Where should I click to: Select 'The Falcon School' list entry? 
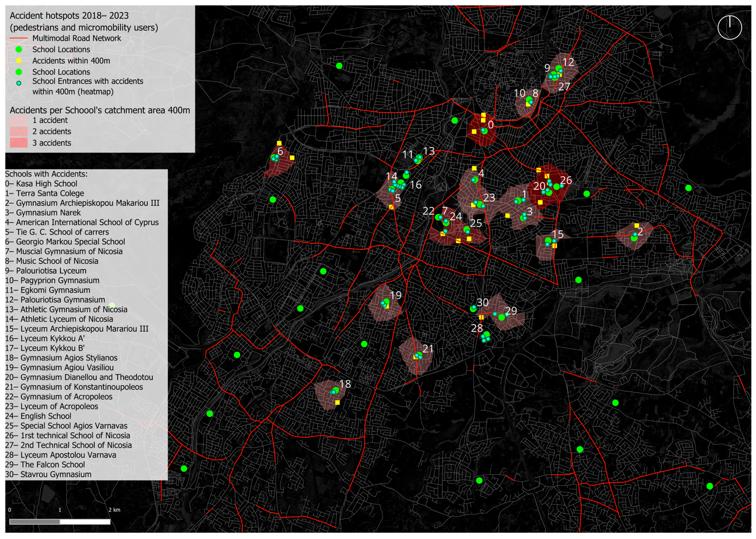point(45,465)
